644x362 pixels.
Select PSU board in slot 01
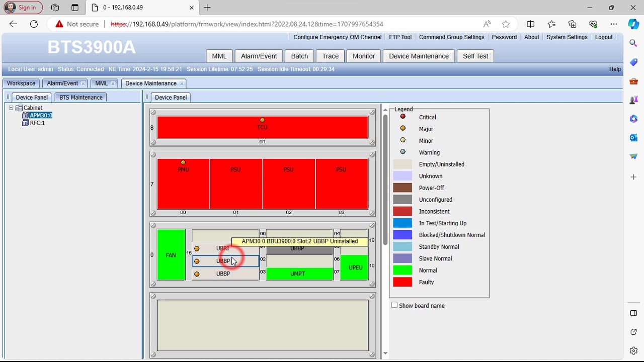(236, 184)
